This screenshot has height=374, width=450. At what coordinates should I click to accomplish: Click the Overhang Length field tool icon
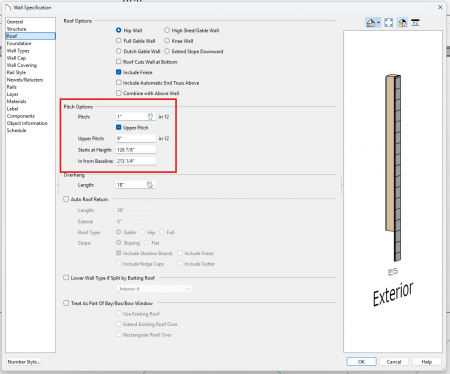tap(150, 184)
